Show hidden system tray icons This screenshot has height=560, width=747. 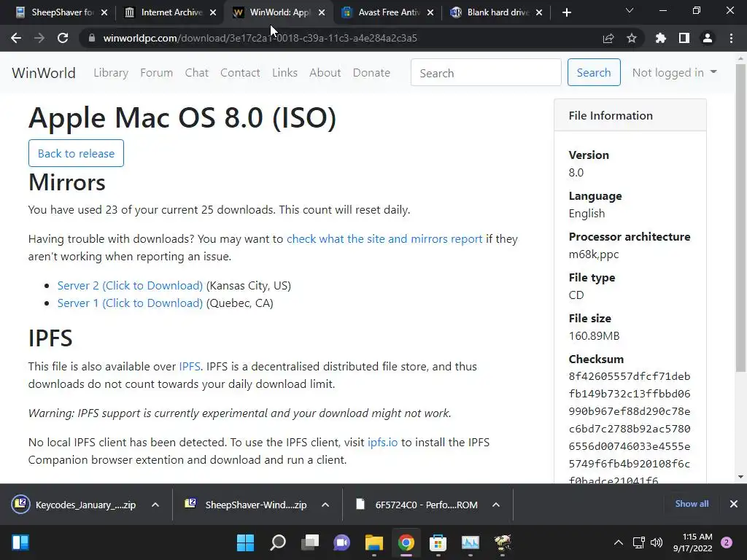[619, 542]
